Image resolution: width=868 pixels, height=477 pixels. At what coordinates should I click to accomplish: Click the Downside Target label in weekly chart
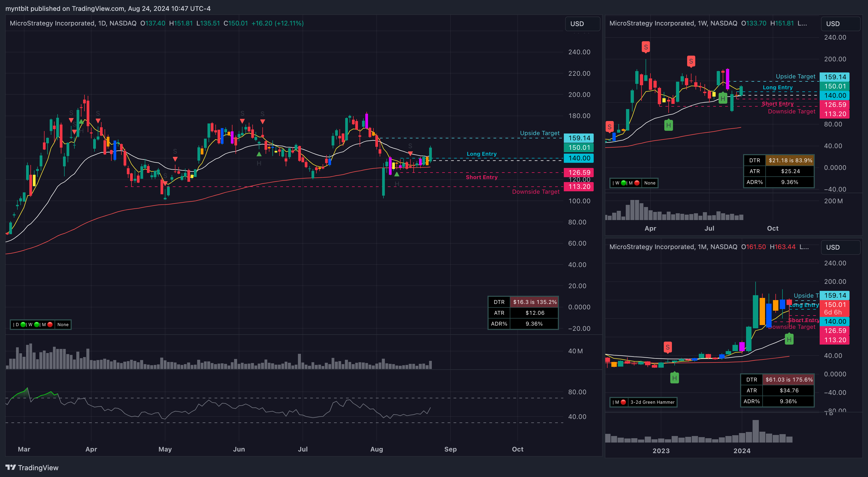point(791,112)
